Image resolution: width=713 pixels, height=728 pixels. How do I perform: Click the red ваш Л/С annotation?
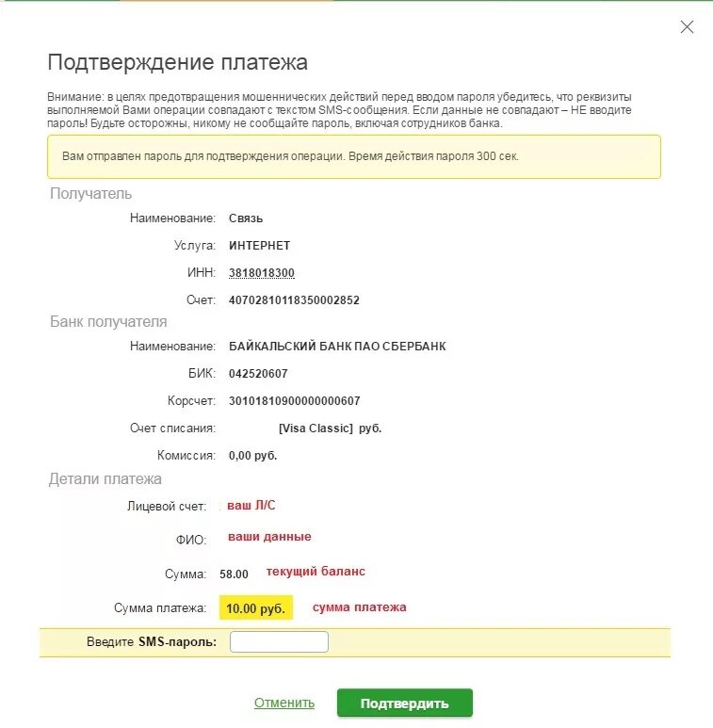click(x=251, y=505)
